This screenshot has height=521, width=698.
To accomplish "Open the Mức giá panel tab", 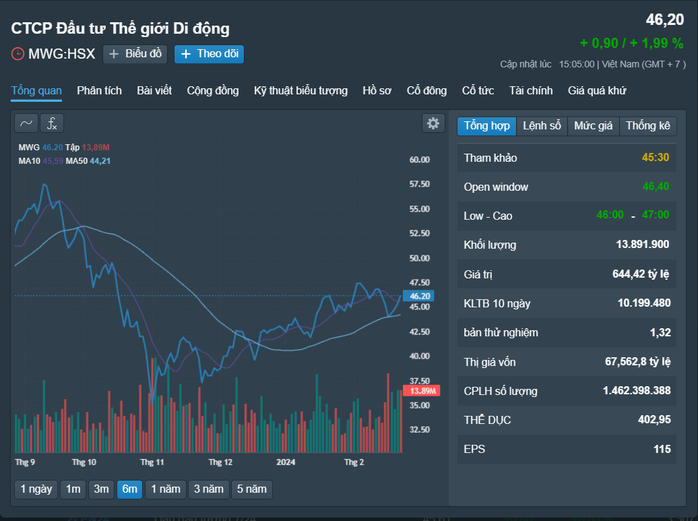I will tap(593, 126).
